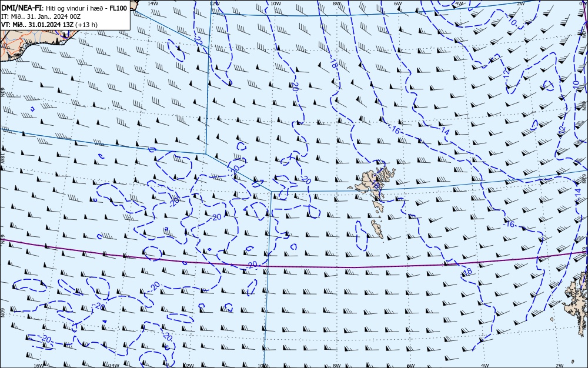Click the 'DMI/NEA-FI' chart title text

(x=21, y=8)
